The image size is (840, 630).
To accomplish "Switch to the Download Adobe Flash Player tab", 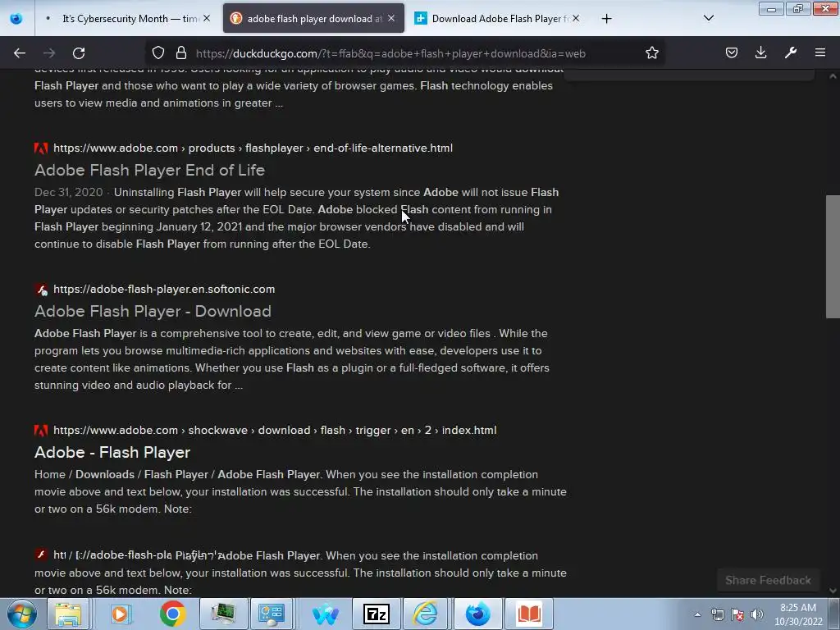I will pos(496,19).
